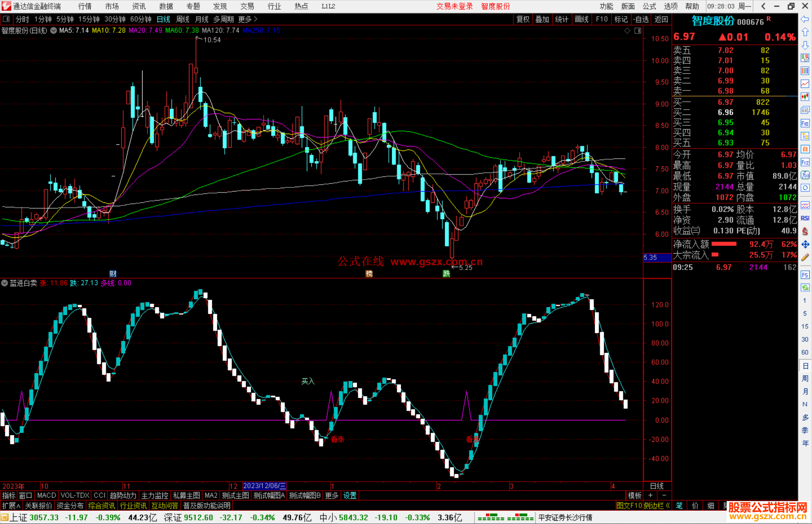Click the four-arrow move icon in sidebar
This screenshot has height=524, width=812.
pos(805,245)
